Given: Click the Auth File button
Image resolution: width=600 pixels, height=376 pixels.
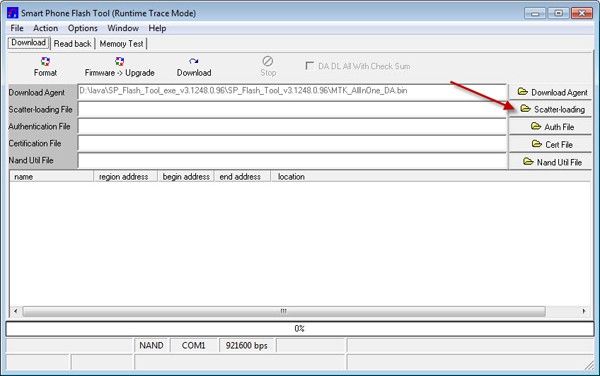Looking at the screenshot, I should click(550, 127).
